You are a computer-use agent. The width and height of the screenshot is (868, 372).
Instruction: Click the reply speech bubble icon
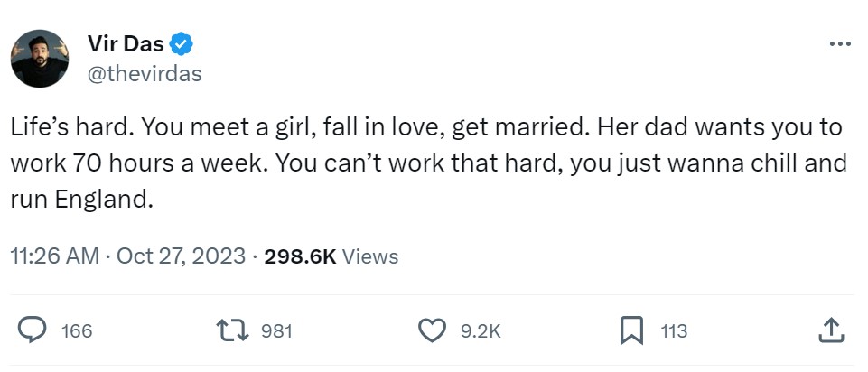click(33, 331)
